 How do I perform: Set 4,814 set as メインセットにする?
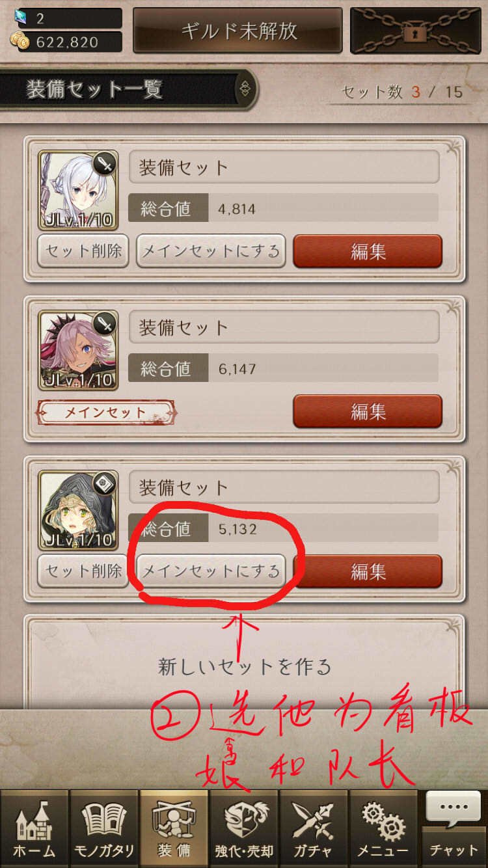point(211,251)
